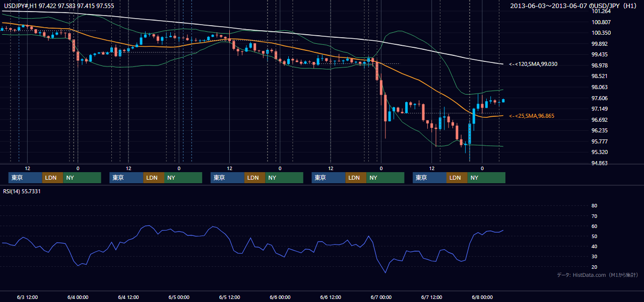Select the 95.777 price level label
The image size is (644, 302).
click(x=600, y=141)
